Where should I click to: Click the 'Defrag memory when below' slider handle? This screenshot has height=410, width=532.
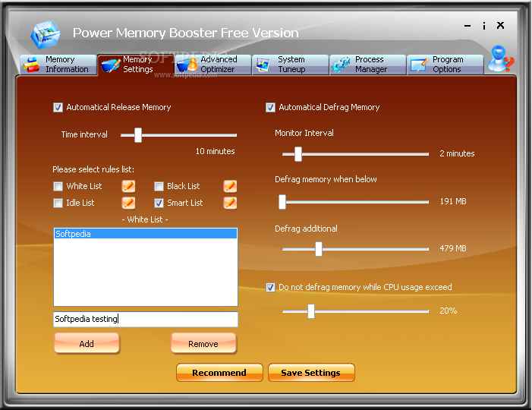click(282, 202)
